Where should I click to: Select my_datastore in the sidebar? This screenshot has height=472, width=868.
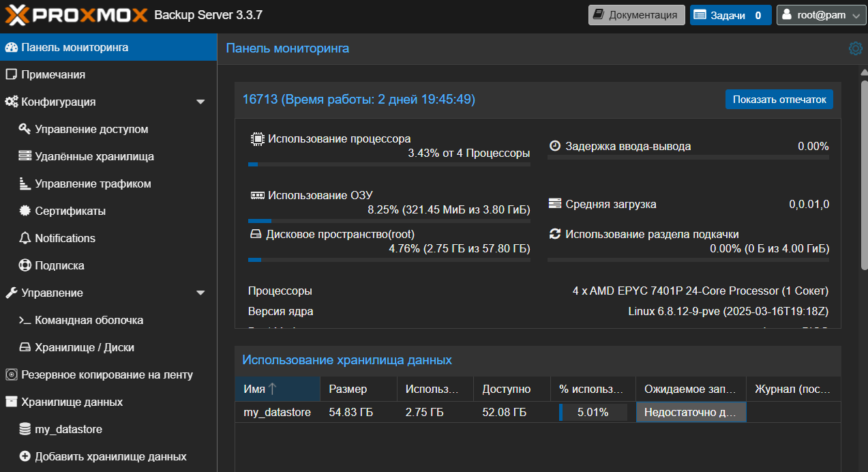coord(108,430)
